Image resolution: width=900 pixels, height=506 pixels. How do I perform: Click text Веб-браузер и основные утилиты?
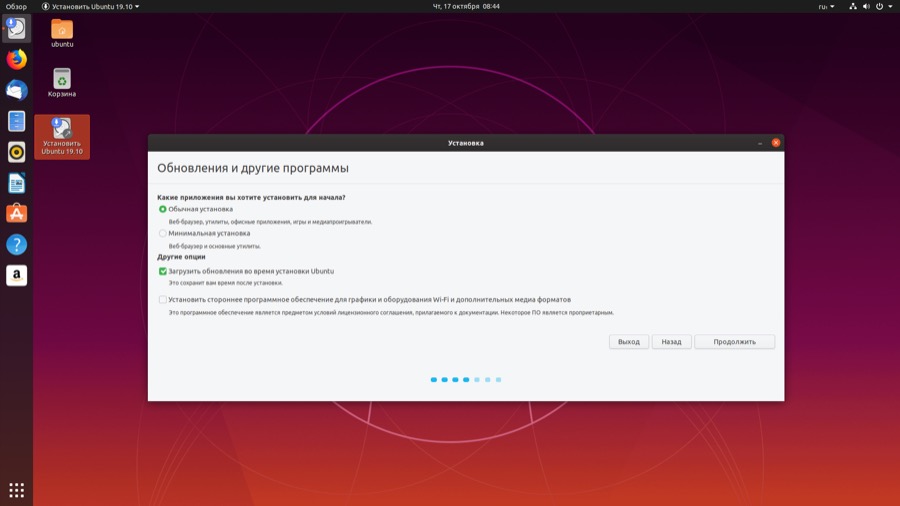pos(214,246)
